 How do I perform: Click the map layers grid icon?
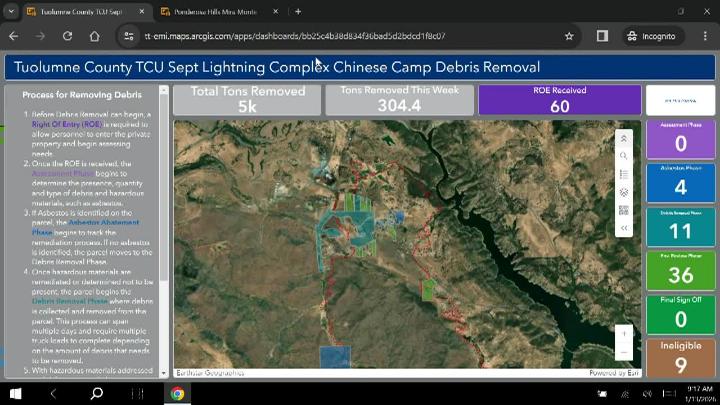[624, 210]
